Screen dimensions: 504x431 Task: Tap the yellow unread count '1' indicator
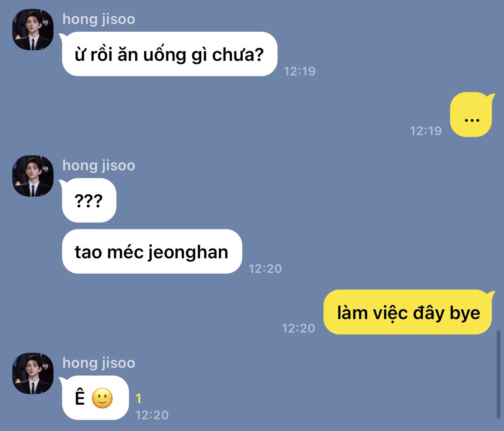coord(138,399)
